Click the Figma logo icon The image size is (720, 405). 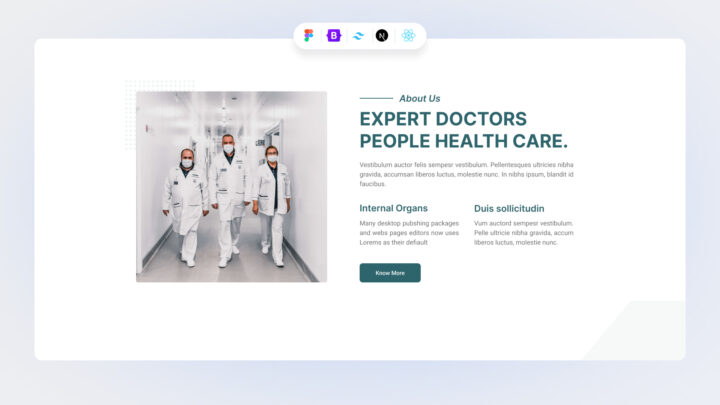pos(309,35)
